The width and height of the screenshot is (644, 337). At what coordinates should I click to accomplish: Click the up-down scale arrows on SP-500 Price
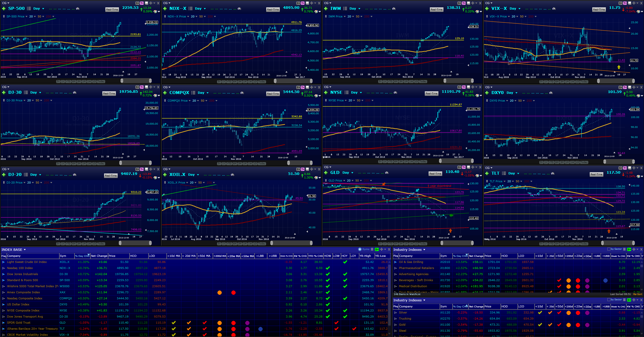[x=4, y=16]
